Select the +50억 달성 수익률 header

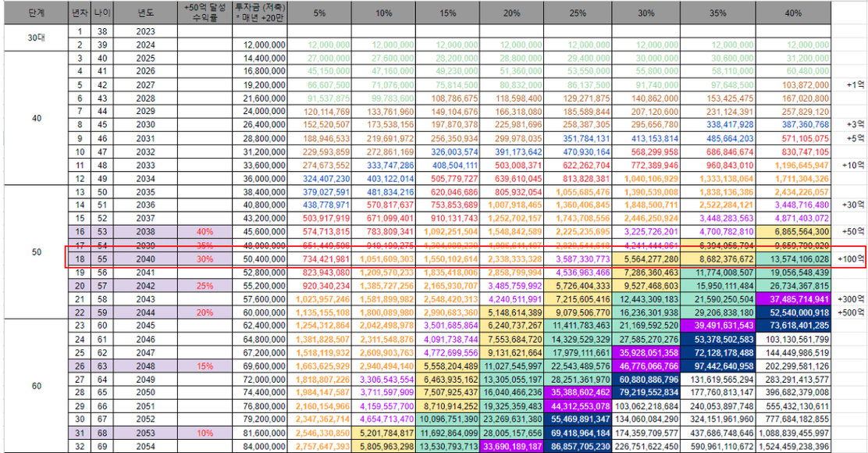pyautogui.click(x=204, y=12)
